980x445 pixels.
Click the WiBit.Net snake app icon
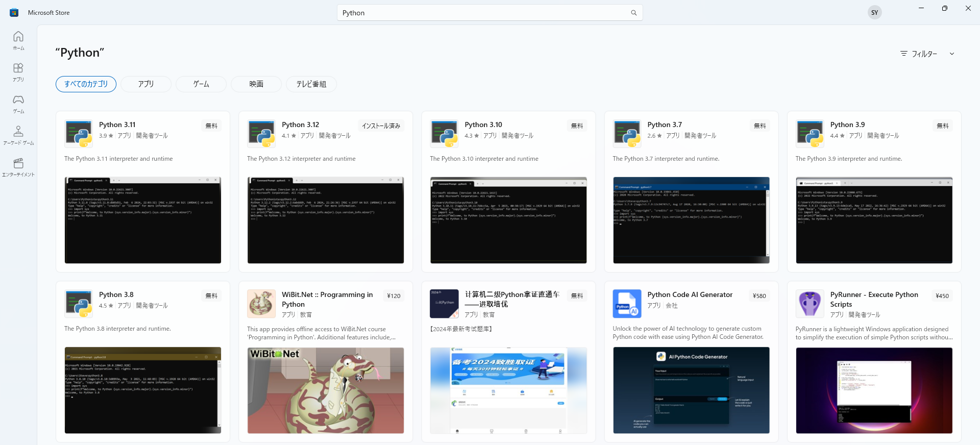click(261, 304)
